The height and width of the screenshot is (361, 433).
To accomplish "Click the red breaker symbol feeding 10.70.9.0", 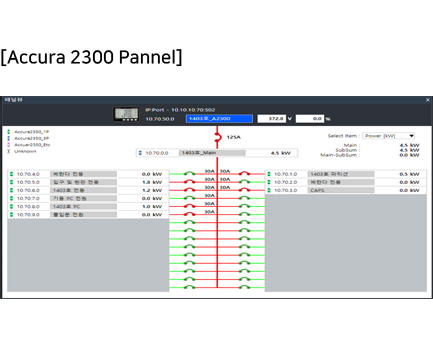I will coord(190,214).
